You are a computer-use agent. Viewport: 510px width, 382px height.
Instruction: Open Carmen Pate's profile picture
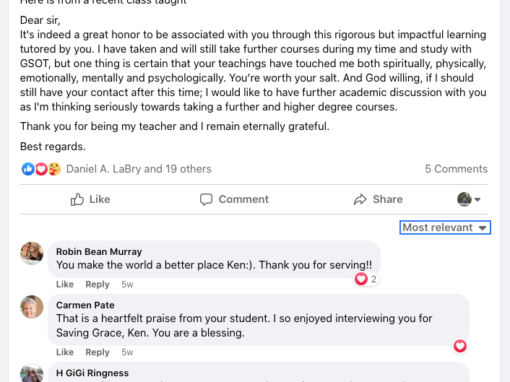point(32,307)
